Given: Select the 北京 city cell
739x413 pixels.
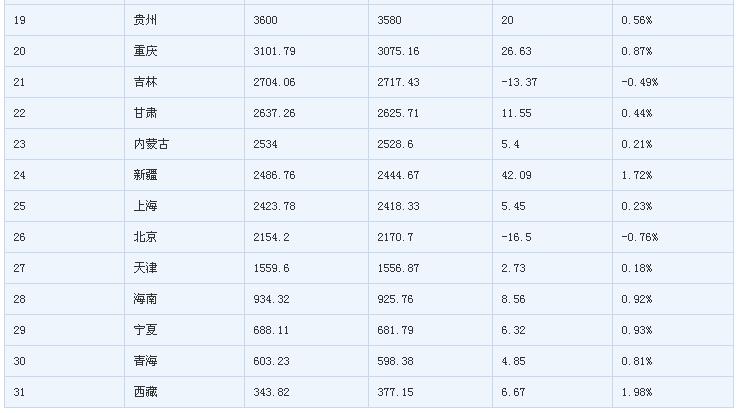Looking at the screenshot, I should tap(145, 237).
